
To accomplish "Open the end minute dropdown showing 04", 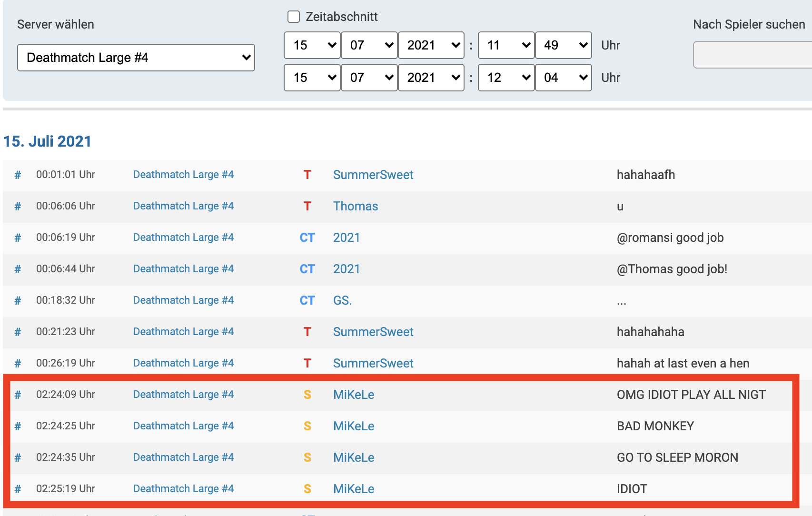I will tap(563, 78).
